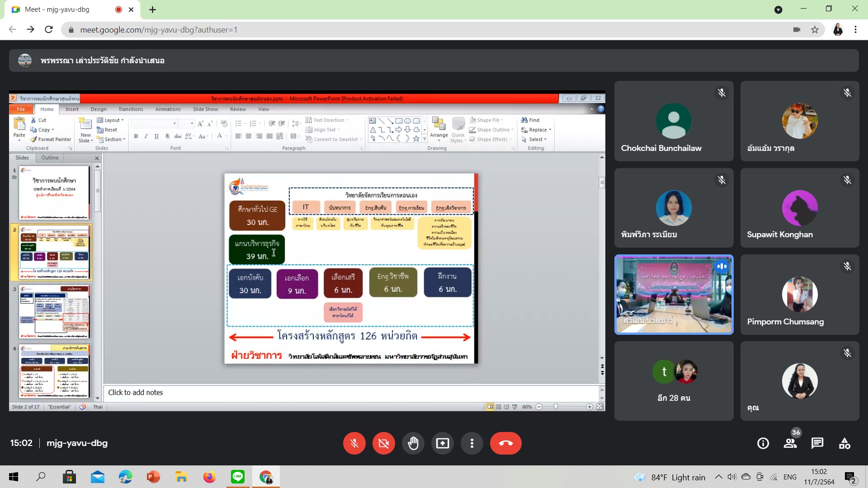Reload the Meet page
The height and width of the screenshot is (488, 868).
49,30
